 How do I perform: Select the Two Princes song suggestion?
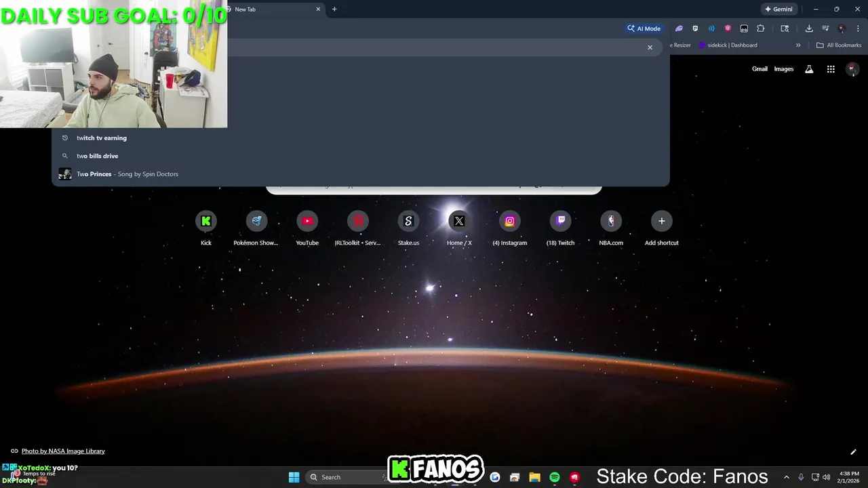tap(361, 174)
